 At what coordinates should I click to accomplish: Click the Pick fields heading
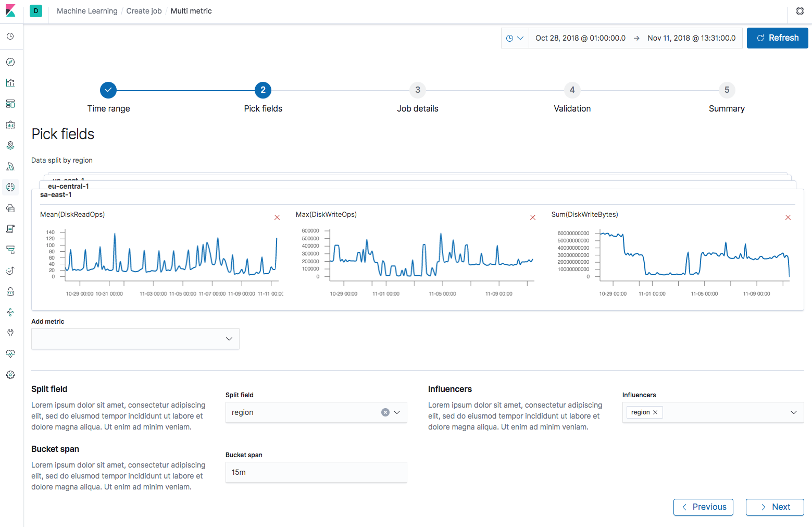(63, 134)
